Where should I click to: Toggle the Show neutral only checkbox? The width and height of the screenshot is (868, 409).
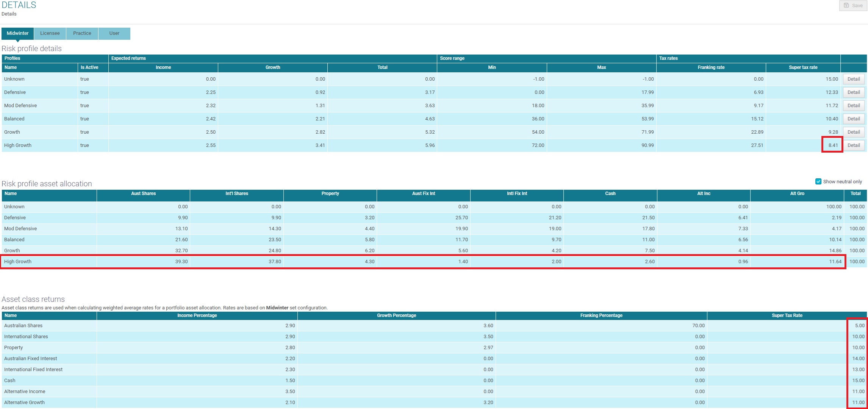[818, 181]
